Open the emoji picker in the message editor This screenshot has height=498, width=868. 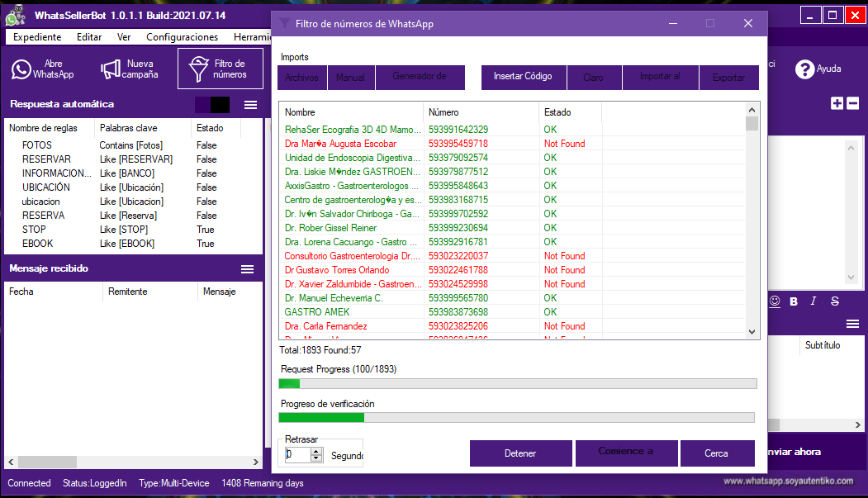[775, 301]
